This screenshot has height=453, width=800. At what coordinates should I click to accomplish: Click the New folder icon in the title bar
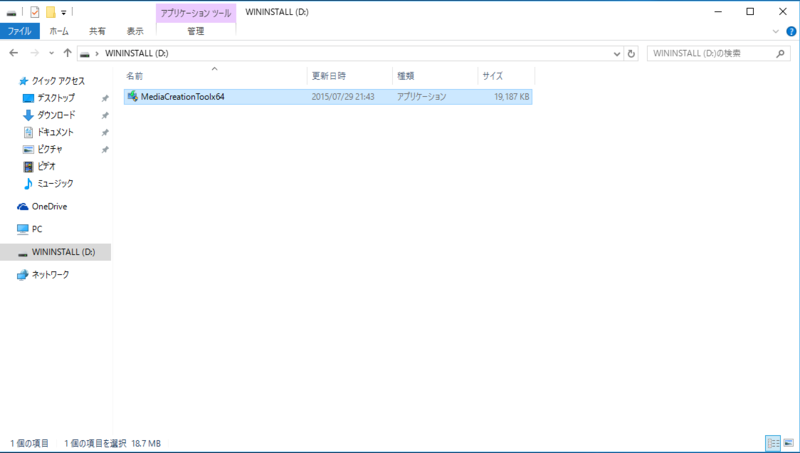pos(51,12)
